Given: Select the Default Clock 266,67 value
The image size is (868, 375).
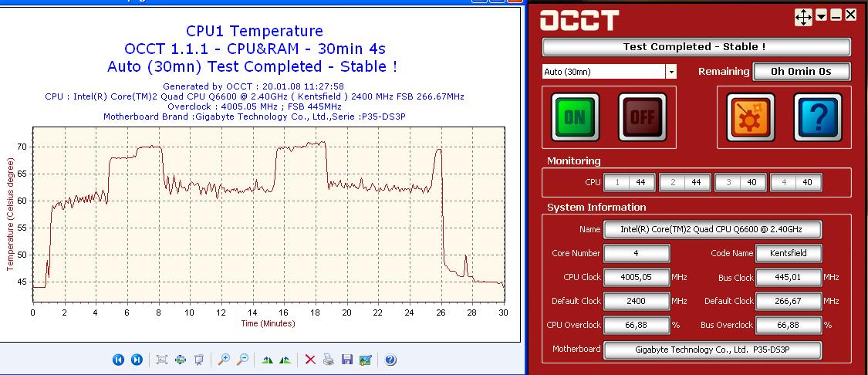Looking at the screenshot, I should (x=789, y=301).
